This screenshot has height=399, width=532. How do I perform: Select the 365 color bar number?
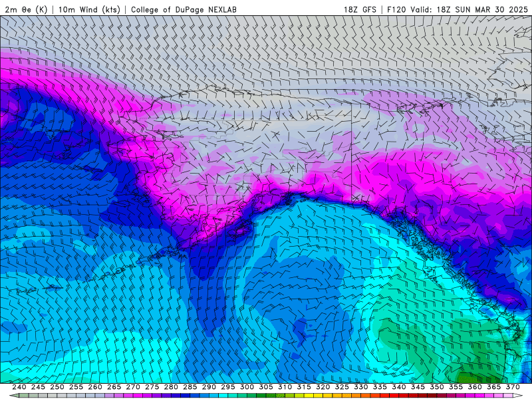coord(494,387)
